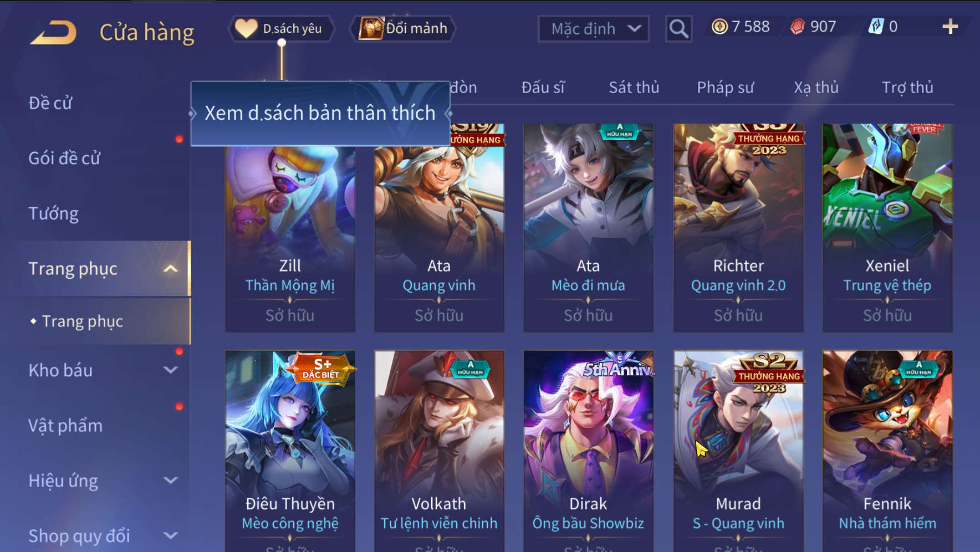This screenshot has width=980, height=552.
Task: Switch to the Pháp sư tab
Action: [x=725, y=88]
